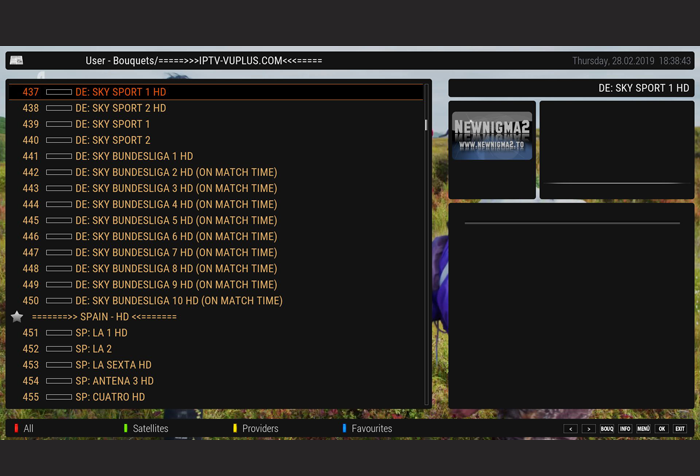Image resolution: width=700 pixels, height=476 pixels.
Task: Select channel 439 DE: SKY SPORT 1
Action: coord(216,124)
